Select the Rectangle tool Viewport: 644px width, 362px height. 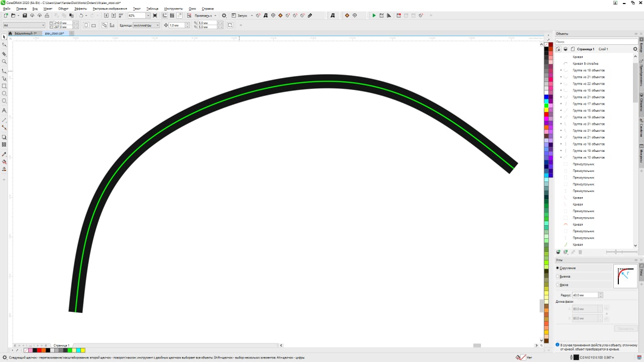[x=4, y=86]
